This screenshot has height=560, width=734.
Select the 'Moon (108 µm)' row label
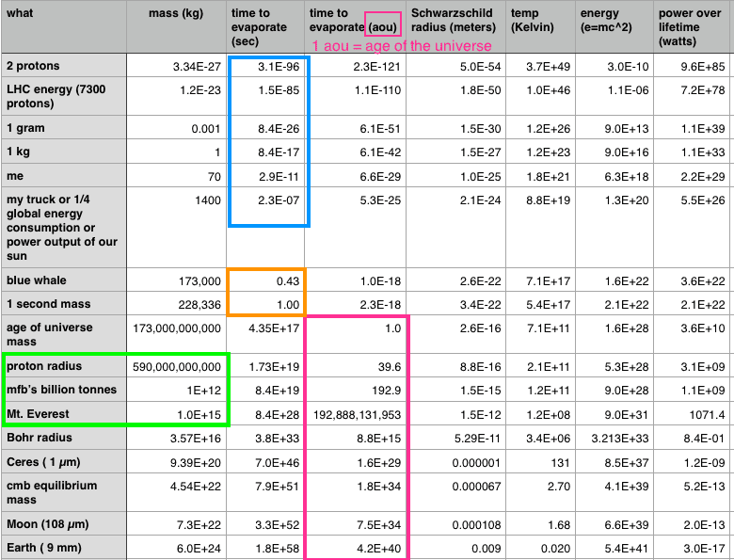click(x=64, y=524)
